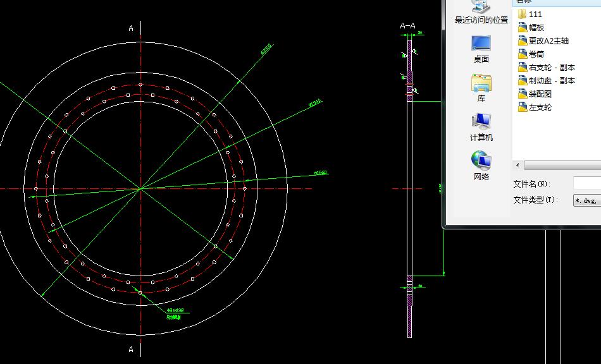Select the 幅板 drawing file
The image size is (601, 364).
(x=531, y=28)
